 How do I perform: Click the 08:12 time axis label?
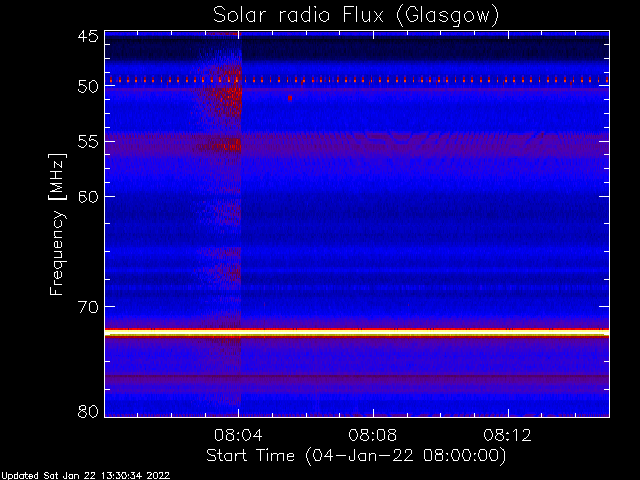point(508,435)
